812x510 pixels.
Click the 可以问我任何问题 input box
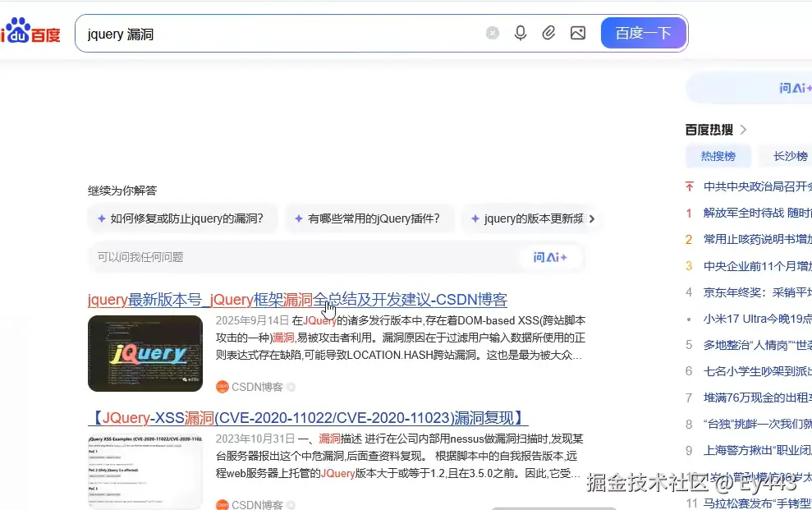[x=305, y=257]
